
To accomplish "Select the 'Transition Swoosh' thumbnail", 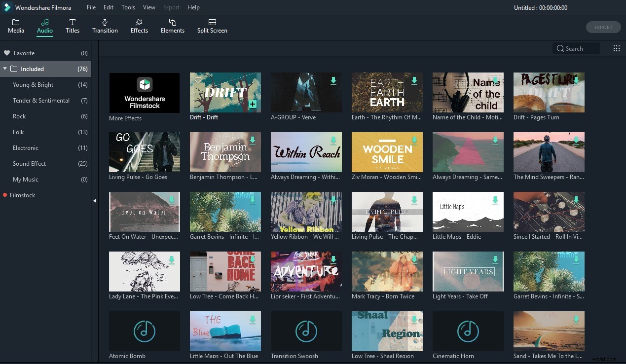I will (306, 330).
